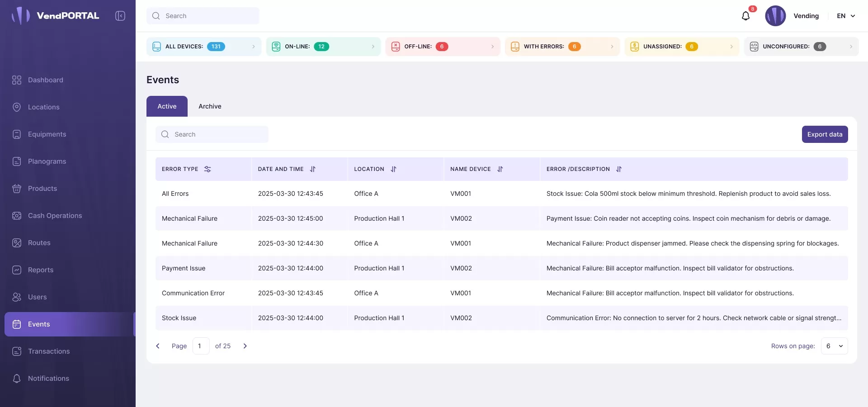Switch to the Archive tab
Screen dimensions: 868x407
tap(210, 106)
